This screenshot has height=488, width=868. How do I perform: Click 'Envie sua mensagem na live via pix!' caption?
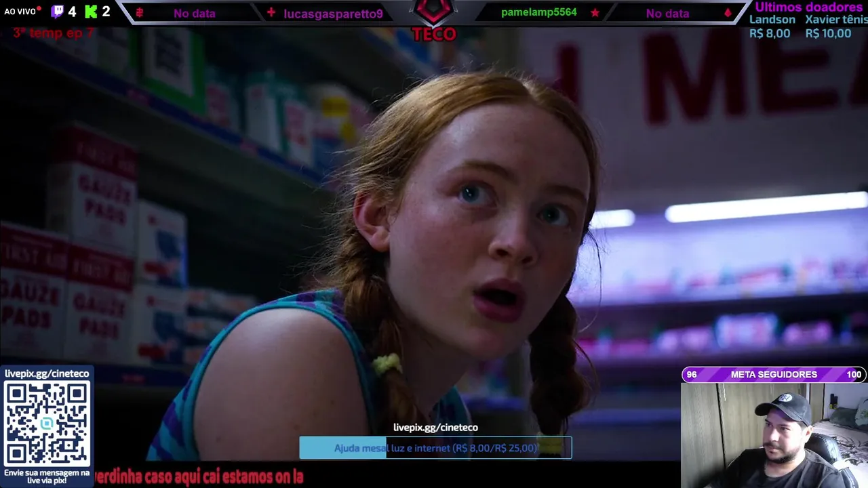[x=47, y=476]
